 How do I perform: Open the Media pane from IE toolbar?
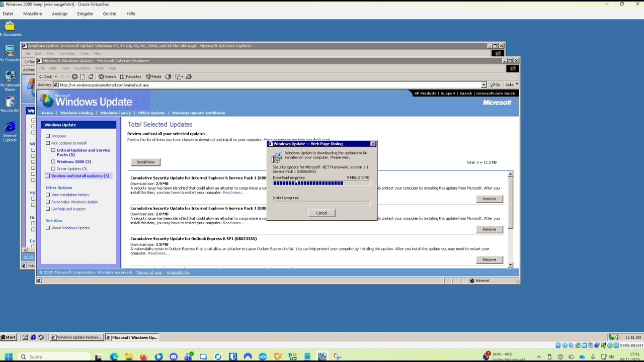coord(153,76)
